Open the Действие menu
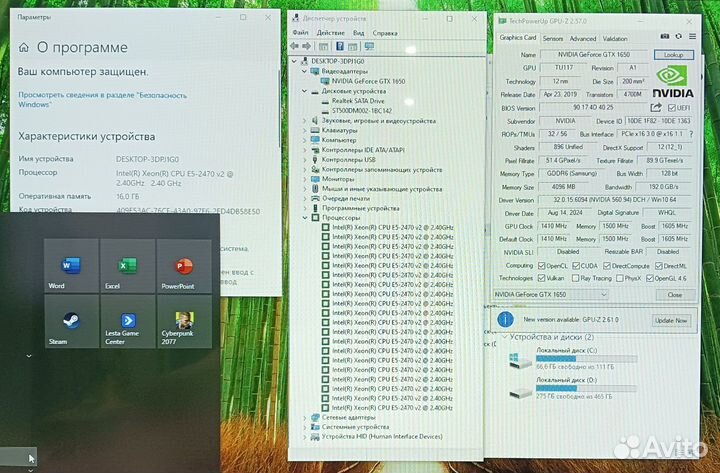 331,33
